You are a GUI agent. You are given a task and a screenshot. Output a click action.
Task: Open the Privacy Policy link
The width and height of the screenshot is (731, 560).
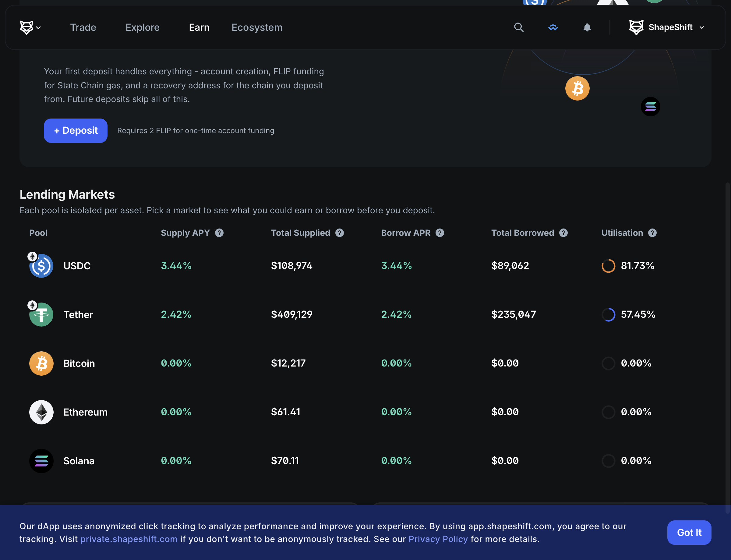coord(438,539)
